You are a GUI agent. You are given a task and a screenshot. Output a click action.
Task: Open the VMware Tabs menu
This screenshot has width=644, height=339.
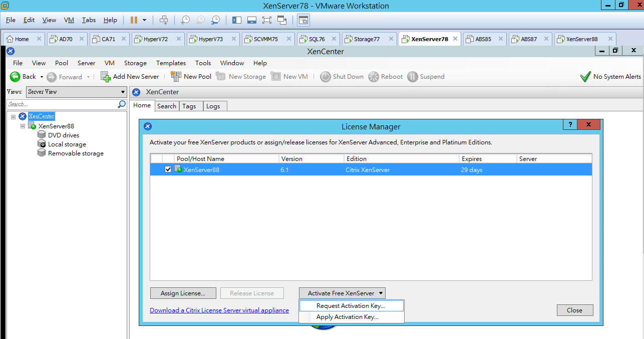[x=89, y=20]
